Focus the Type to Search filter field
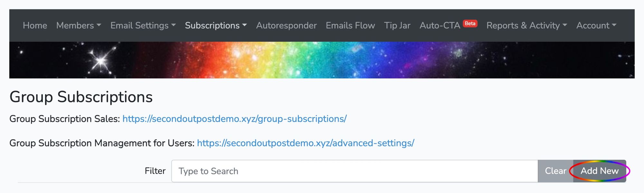The width and height of the screenshot is (644, 193). (x=355, y=171)
